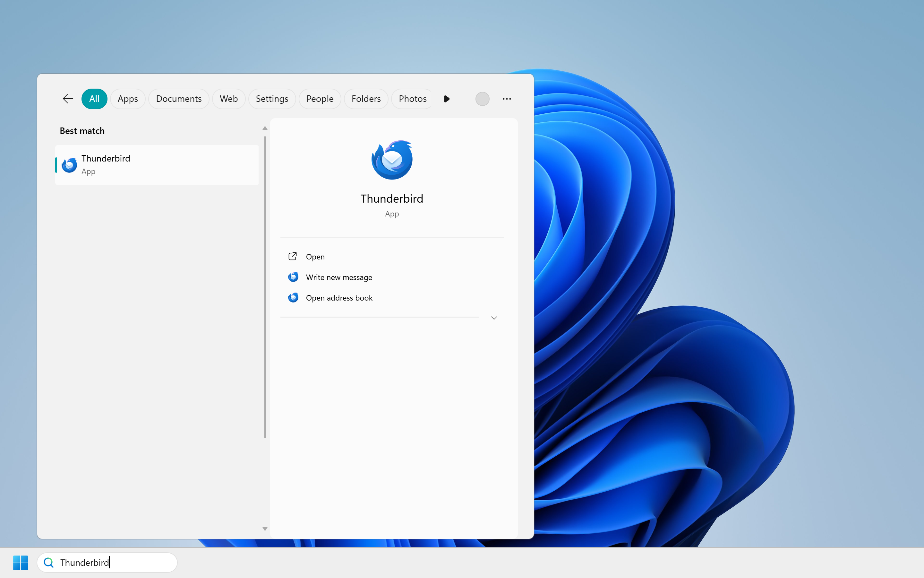Click the large Thunderbird logo in preview pane
Viewport: 924px width, 578px height.
[392, 160]
